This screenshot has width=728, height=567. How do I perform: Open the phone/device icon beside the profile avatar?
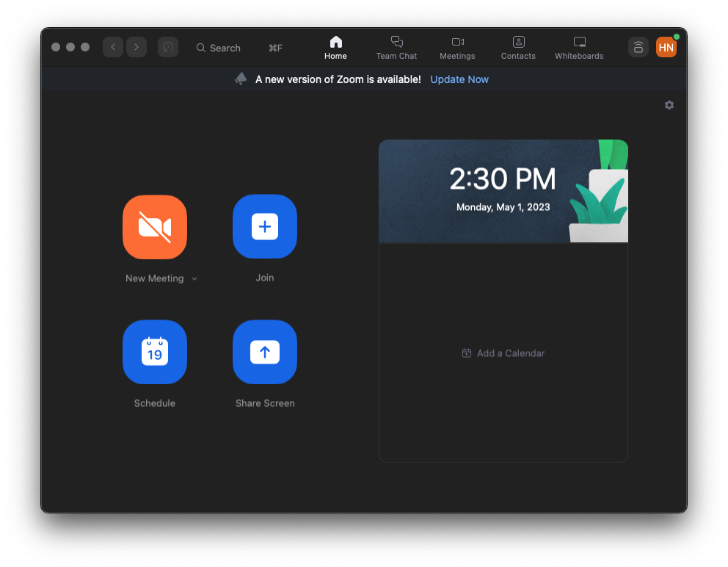[638, 47]
